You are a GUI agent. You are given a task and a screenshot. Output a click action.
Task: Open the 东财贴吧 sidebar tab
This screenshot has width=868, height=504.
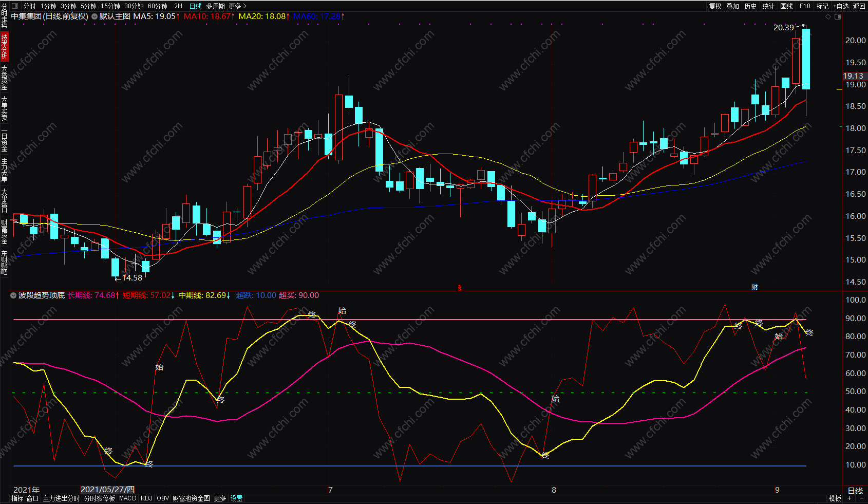4,263
